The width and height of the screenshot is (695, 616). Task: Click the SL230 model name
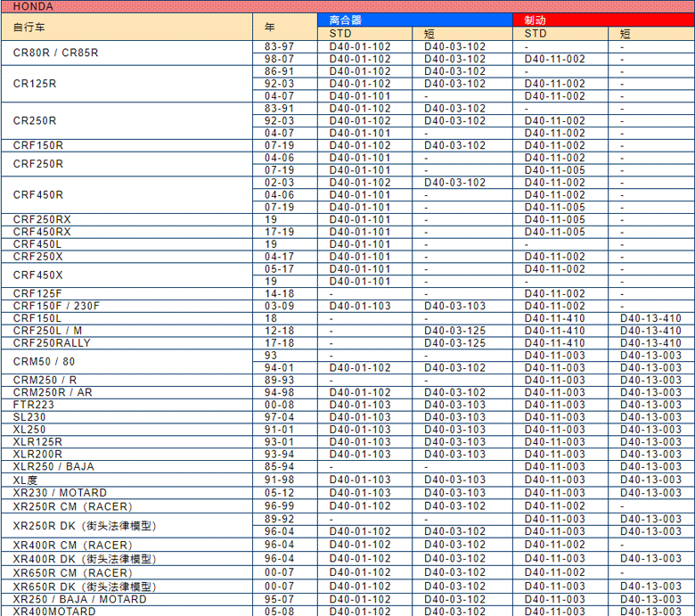[x=29, y=417]
